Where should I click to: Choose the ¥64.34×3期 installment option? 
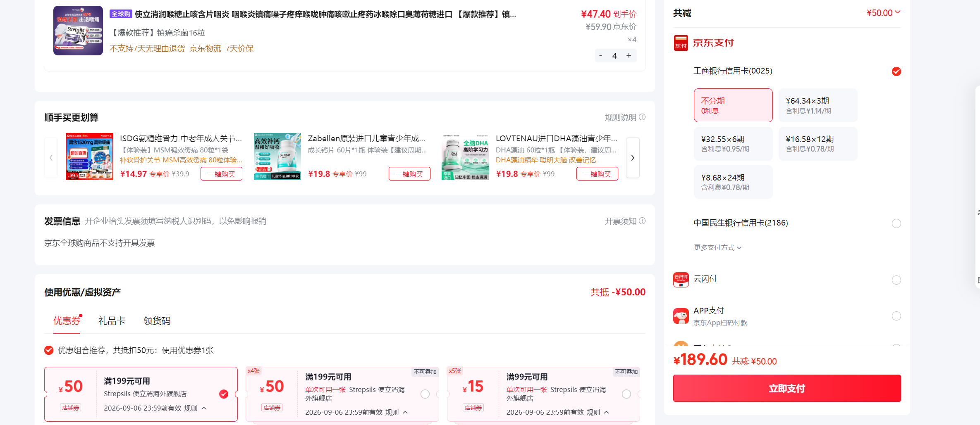(818, 105)
